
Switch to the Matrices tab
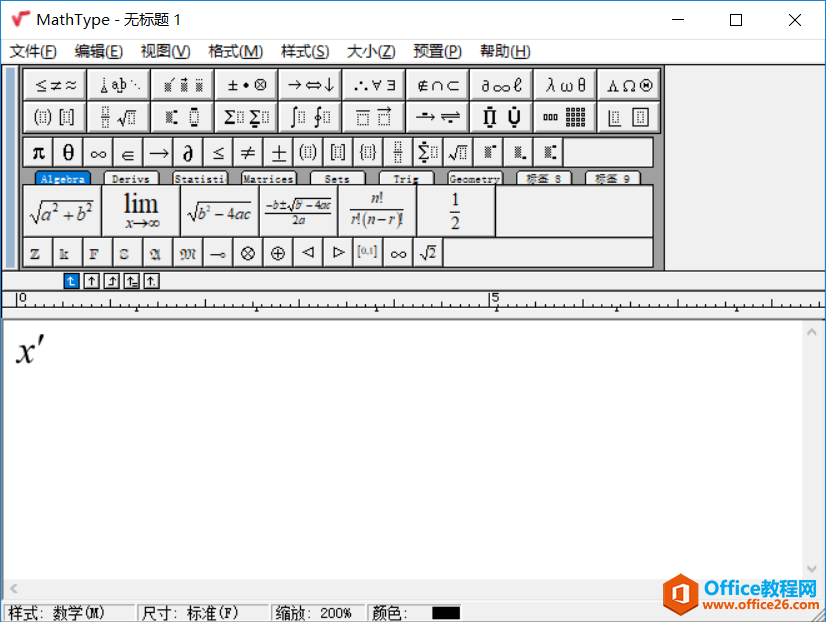point(268,178)
